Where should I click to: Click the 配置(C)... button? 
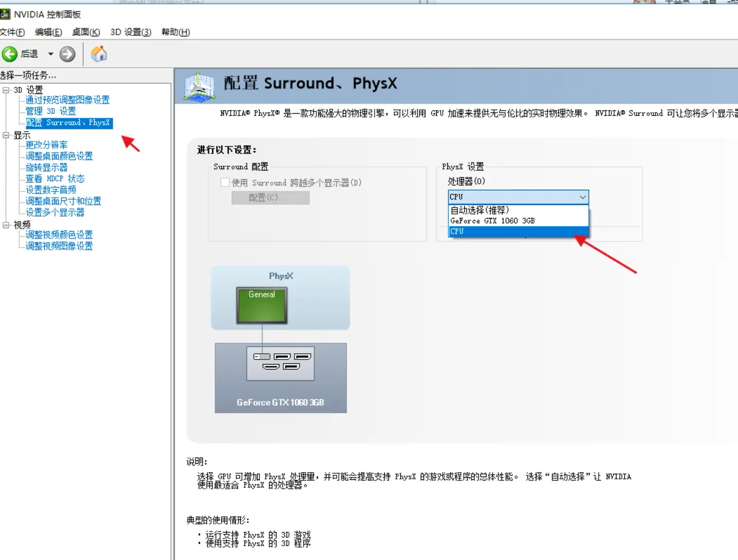(x=270, y=198)
